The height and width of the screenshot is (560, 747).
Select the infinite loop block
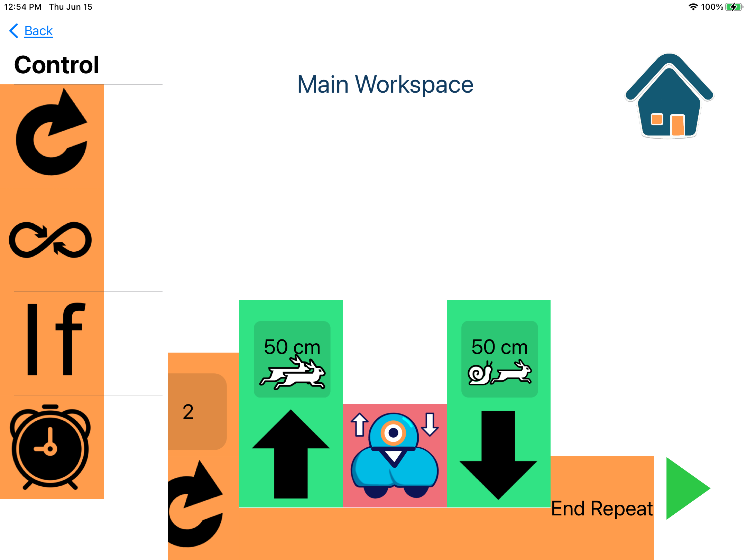click(52, 238)
